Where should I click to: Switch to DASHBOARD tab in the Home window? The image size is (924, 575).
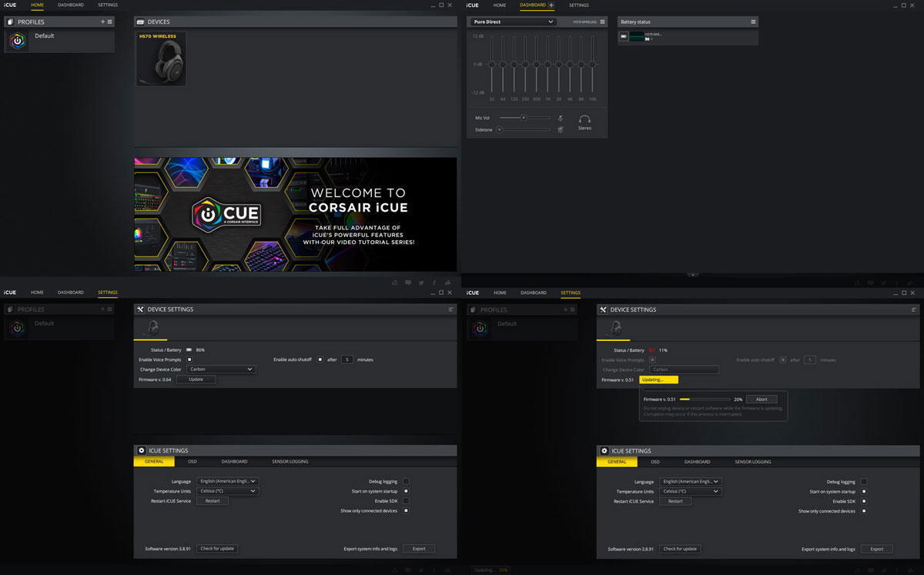click(71, 5)
